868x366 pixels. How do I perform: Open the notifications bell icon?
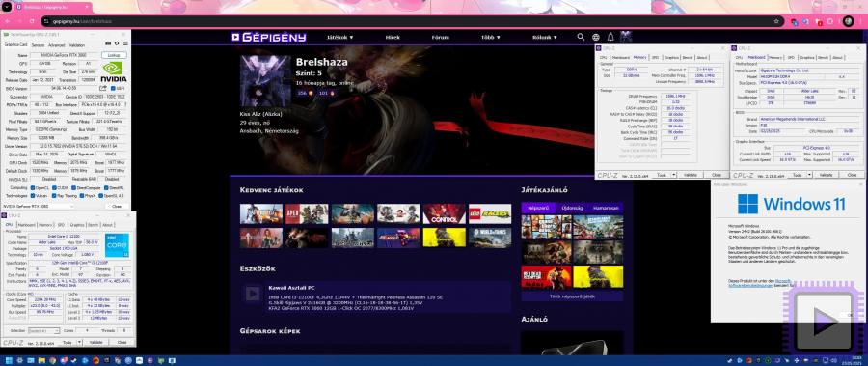pyautogui.click(x=610, y=37)
